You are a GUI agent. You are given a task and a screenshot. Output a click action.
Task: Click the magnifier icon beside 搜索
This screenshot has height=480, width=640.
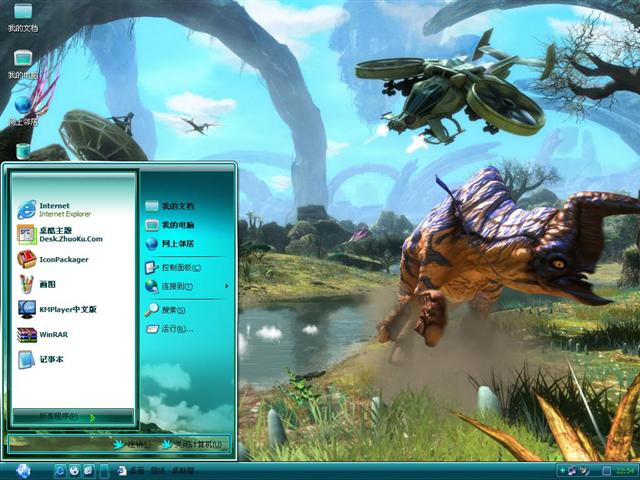pos(152,310)
